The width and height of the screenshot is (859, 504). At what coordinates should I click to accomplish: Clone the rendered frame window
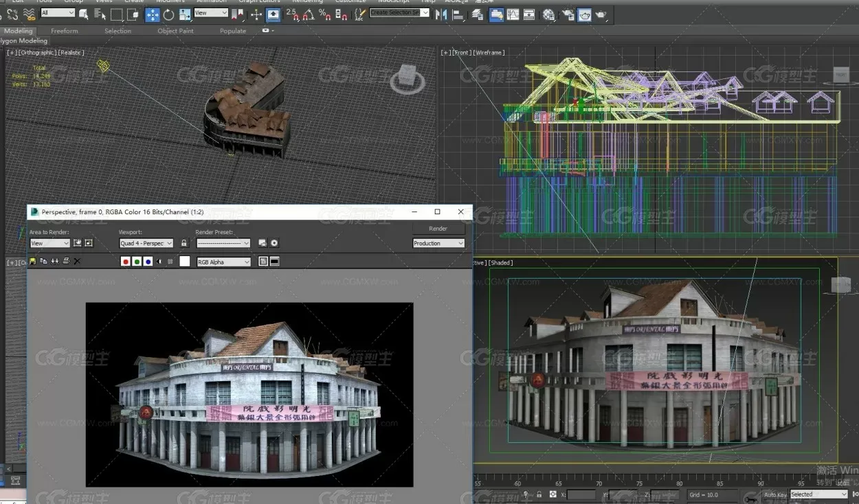tap(54, 262)
